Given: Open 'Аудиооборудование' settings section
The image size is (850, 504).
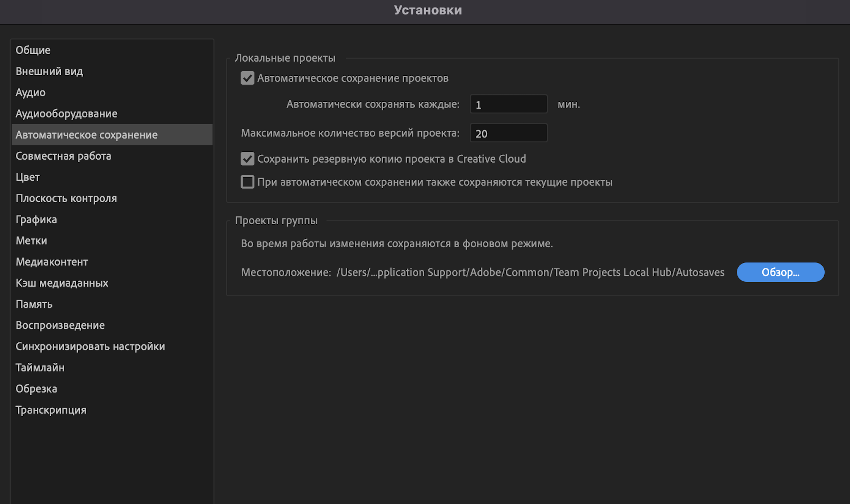Looking at the screenshot, I should pos(66,113).
